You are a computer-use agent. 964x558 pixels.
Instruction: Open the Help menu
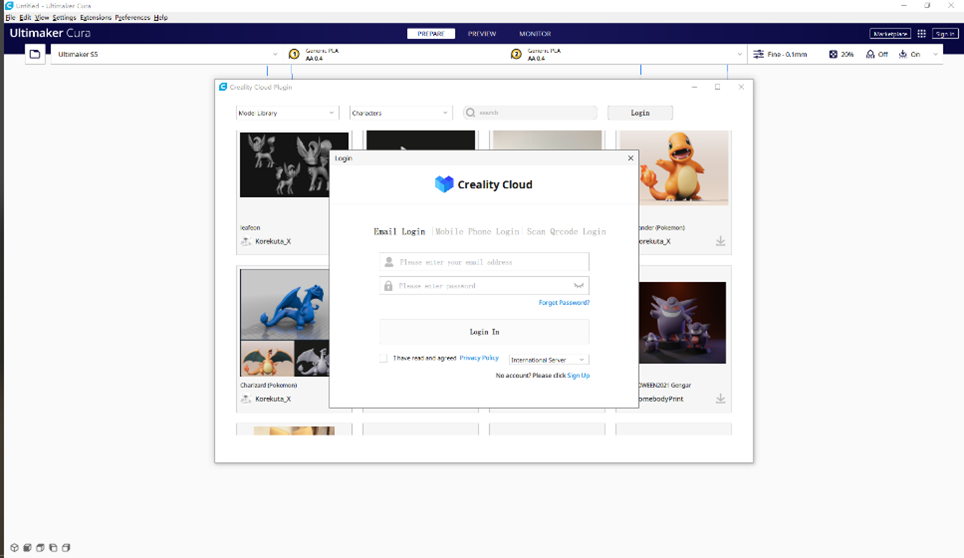[160, 18]
